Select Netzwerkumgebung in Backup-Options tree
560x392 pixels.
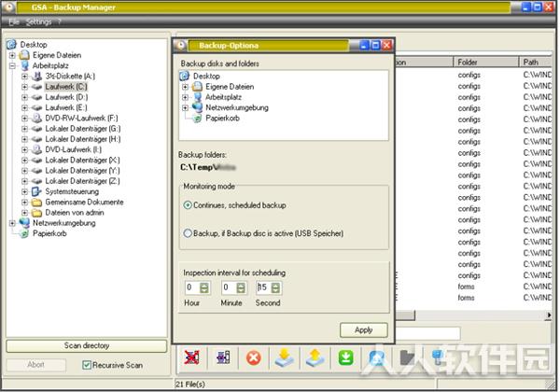click(x=237, y=107)
